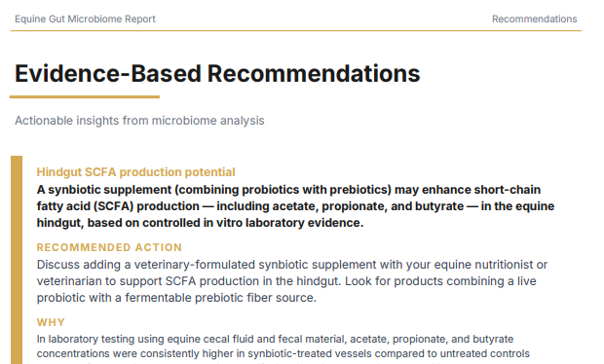Click the bold phrase in vitro laboratory evidence
This screenshot has height=364, width=604.
click(294, 223)
